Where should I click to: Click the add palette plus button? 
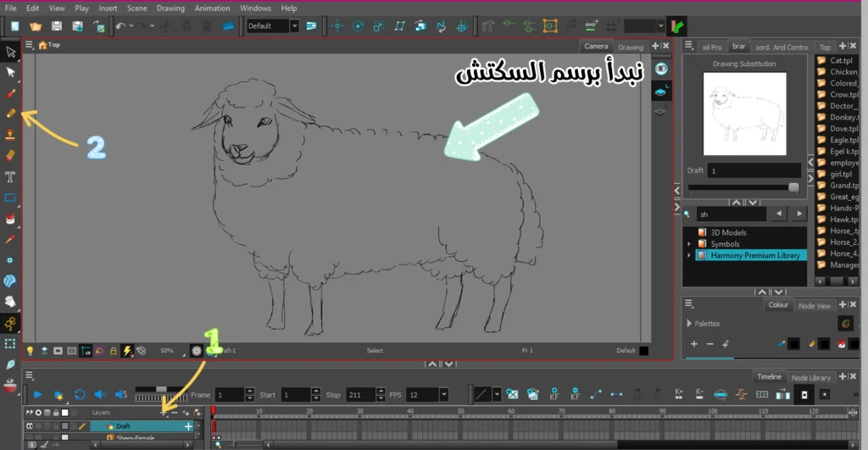(693, 344)
